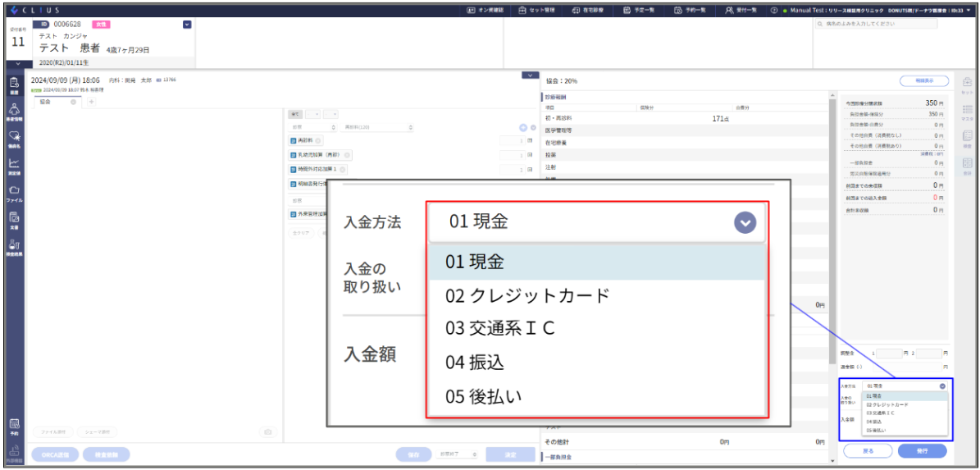The height and width of the screenshot is (470, 980).
Task: Focus the 返金額 input field
Action: [909, 367]
